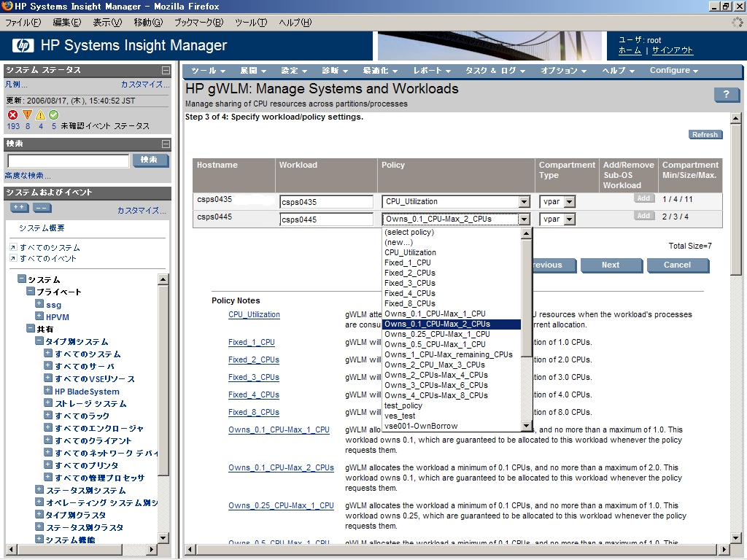The height and width of the screenshot is (560, 747).
Task: Click main content scroll up arrow
Action: pyautogui.click(x=735, y=118)
